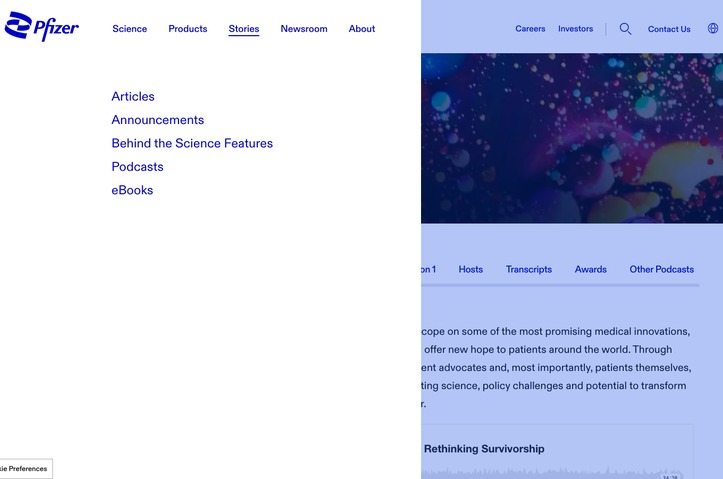Switch to the Transcripts tab

coord(529,269)
